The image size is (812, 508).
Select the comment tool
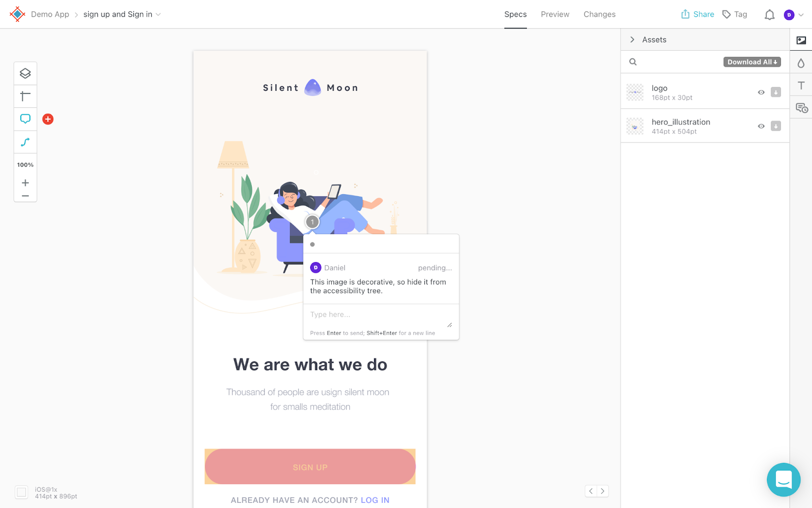point(25,119)
